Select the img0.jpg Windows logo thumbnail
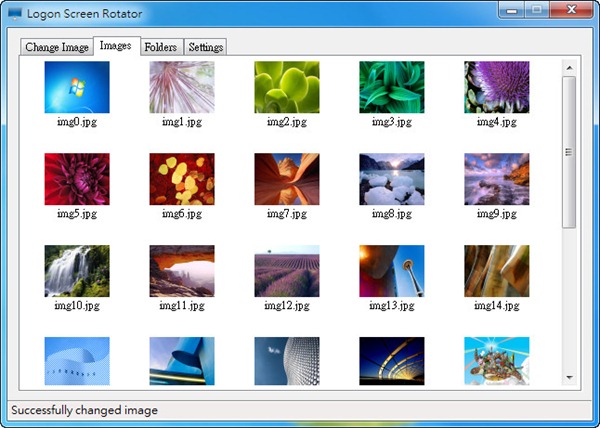Screen dimensions: 600x428 click(77, 88)
